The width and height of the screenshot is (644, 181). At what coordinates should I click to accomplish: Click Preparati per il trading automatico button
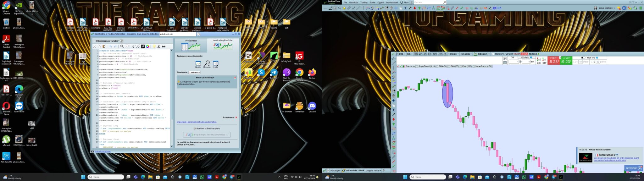[207, 134]
